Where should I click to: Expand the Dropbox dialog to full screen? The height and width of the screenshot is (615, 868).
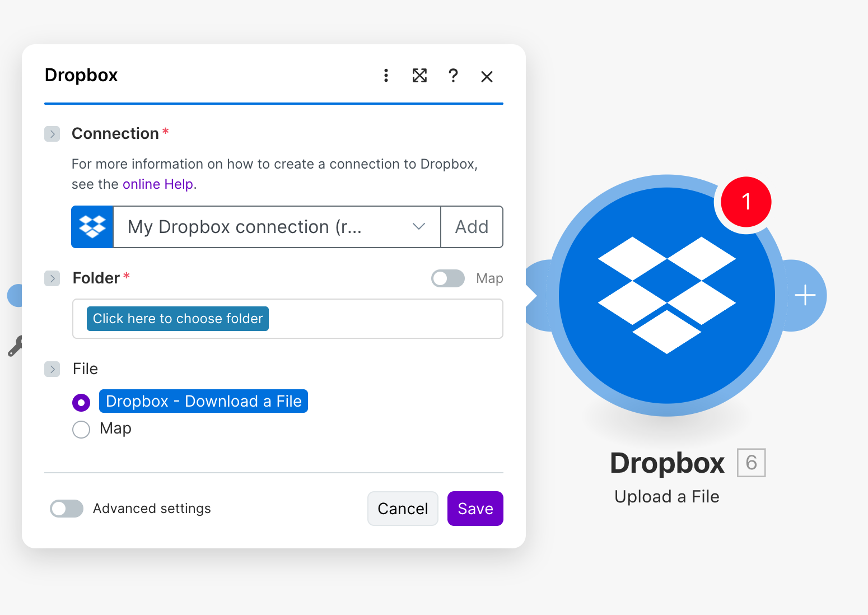coord(419,76)
